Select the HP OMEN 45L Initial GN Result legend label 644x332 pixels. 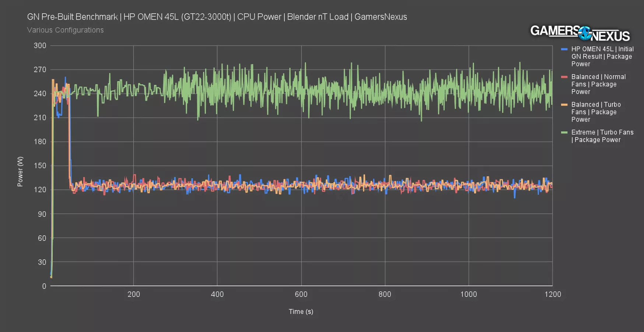click(x=602, y=56)
